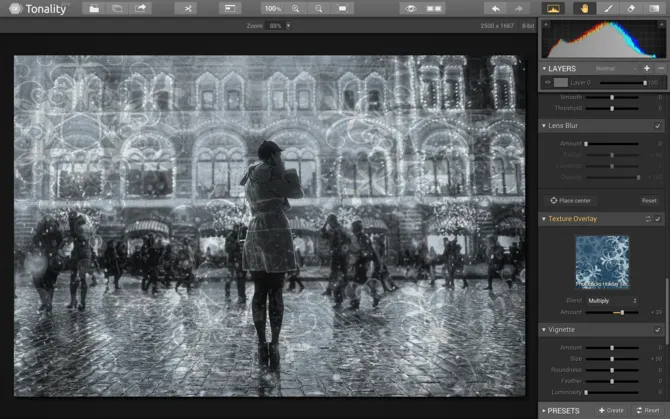Hide Layer 0 using its eye icon

[x=547, y=82]
